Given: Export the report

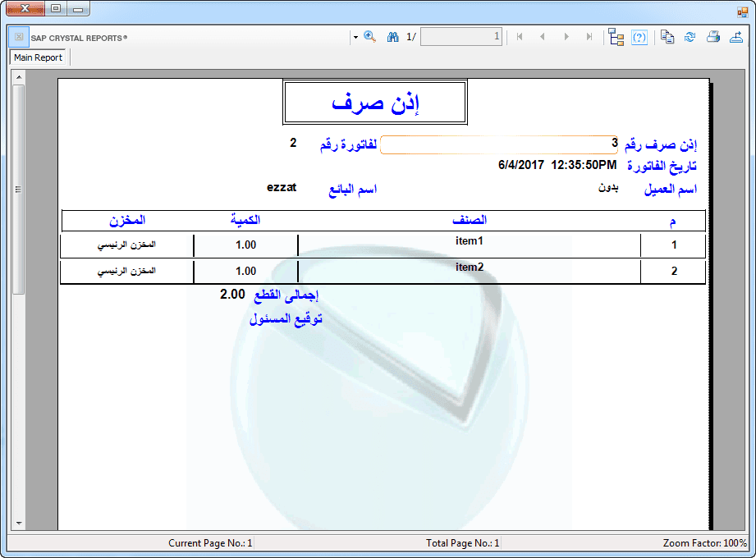Looking at the screenshot, I should pyautogui.click(x=736, y=37).
